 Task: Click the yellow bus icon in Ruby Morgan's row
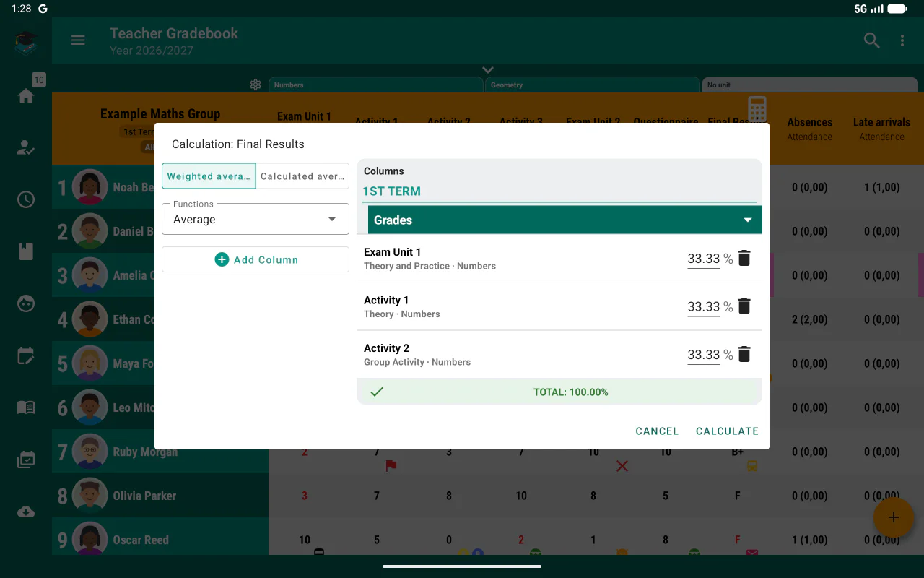tap(752, 466)
